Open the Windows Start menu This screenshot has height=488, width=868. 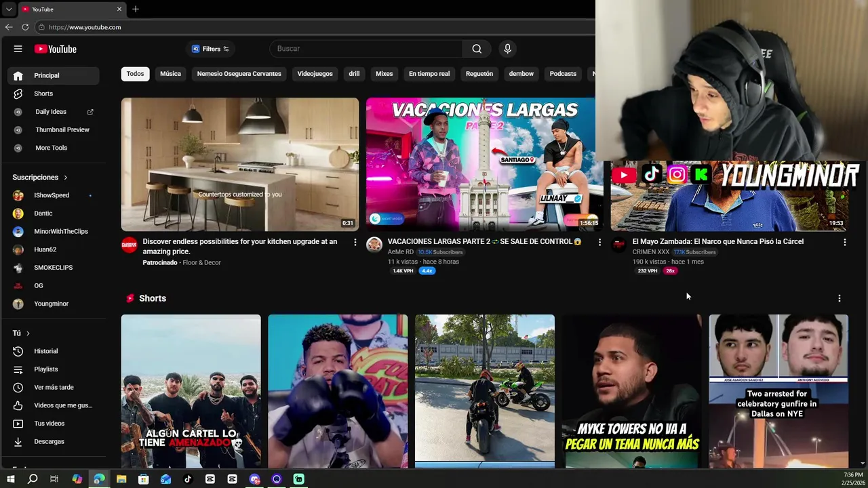point(10,479)
